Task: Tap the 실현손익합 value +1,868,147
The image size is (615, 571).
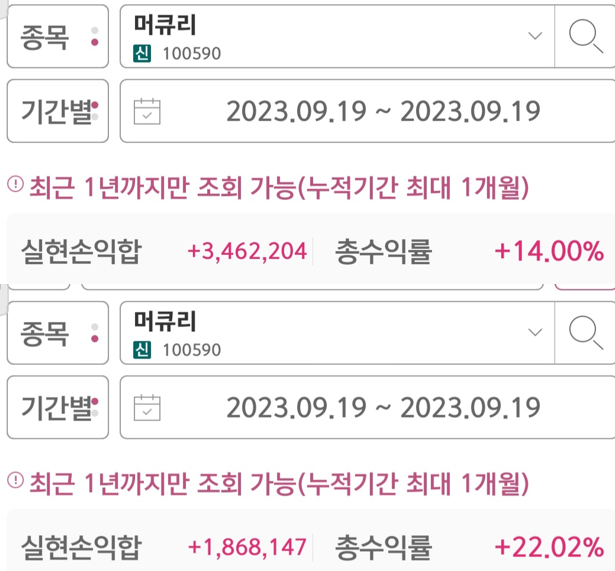Action: (247, 547)
